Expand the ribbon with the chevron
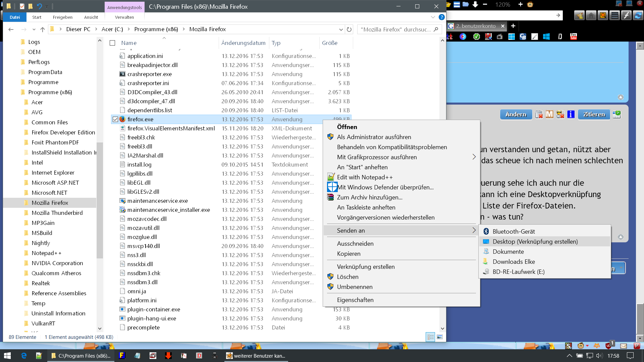Screen dimensions: 644x362 tap(433, 17)
